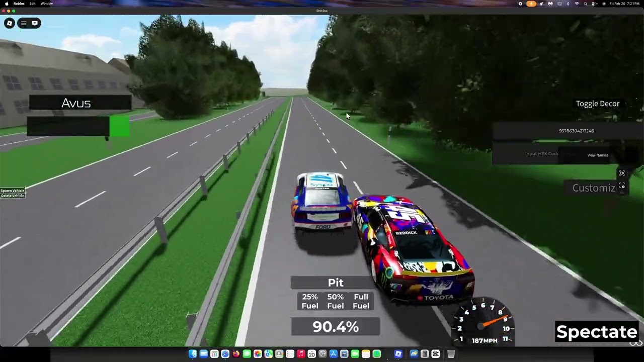This screenshot has height=362, width=644.
Task: Open Music in the Dock
Action: pyautogui.click(x=301, y=354)
